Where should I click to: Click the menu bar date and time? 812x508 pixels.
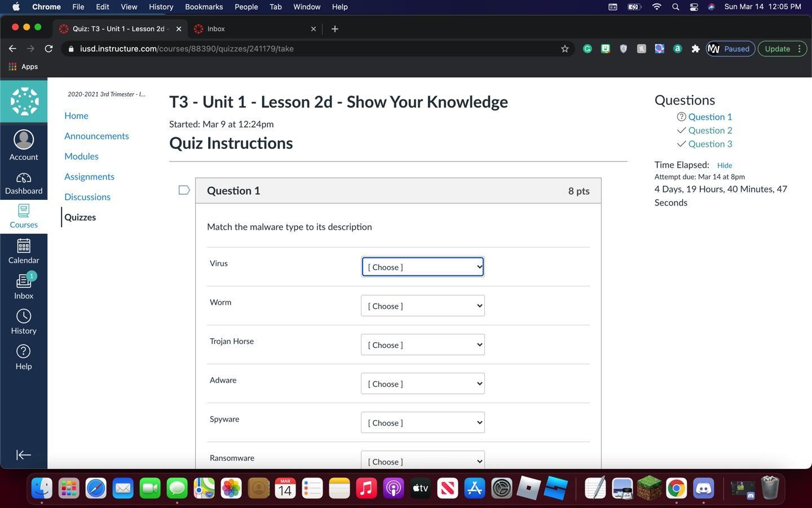(762, 7)
